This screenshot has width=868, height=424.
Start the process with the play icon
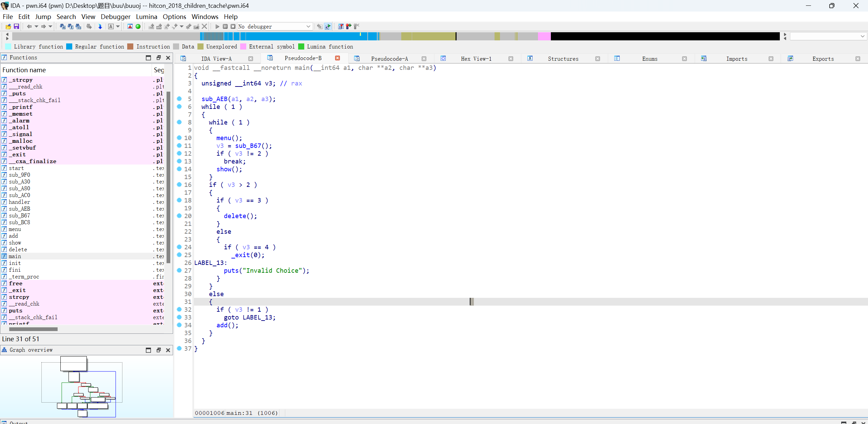click(x=217, y=26)
